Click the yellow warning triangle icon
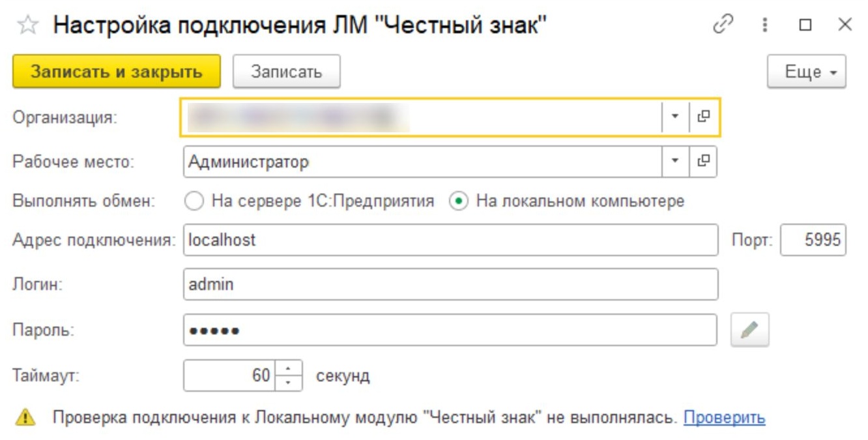The image size is (868, 440). (25, 417)
